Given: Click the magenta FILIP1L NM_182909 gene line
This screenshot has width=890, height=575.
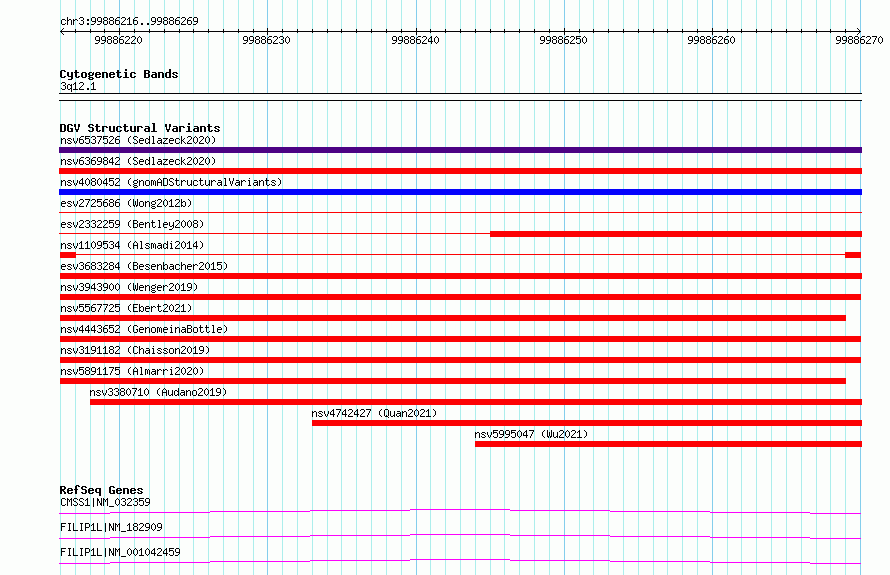Looking at the screenshot, I should 460,536.
